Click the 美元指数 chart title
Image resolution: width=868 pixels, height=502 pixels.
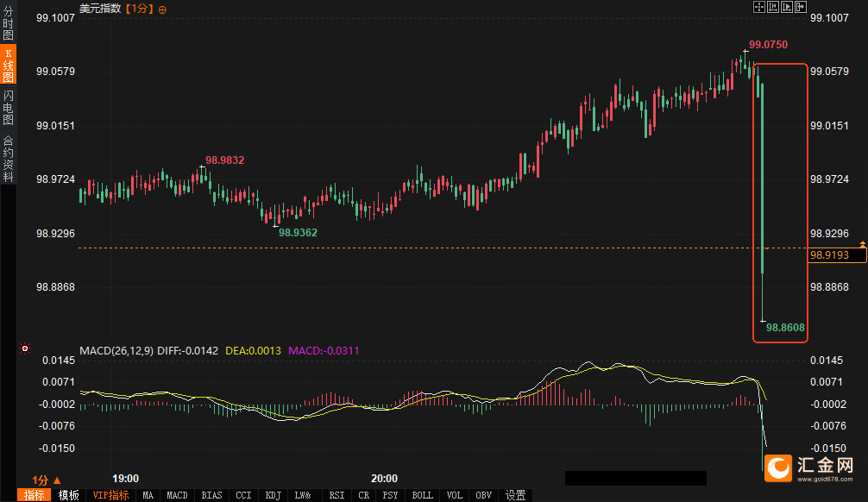[100, 9]
